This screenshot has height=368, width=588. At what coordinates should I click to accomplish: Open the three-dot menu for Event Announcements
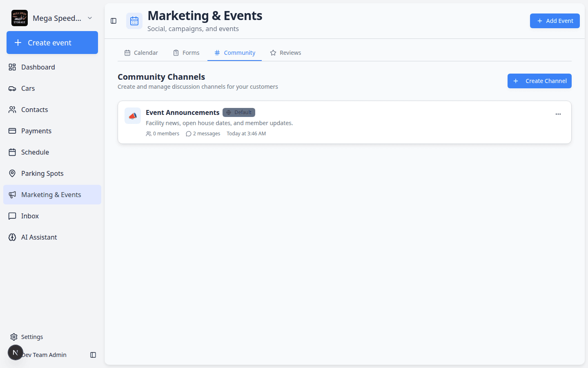(x=558, y=114)
